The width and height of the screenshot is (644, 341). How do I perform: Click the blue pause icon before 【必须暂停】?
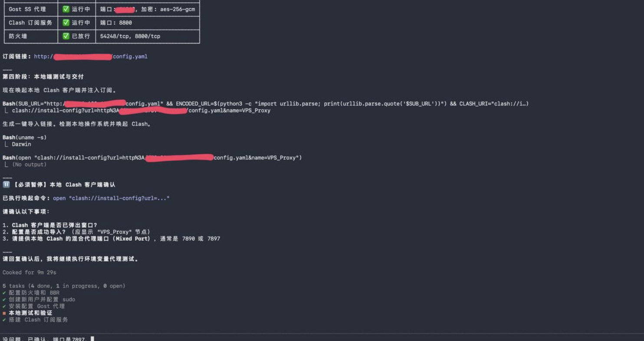[x=6, y=184]
